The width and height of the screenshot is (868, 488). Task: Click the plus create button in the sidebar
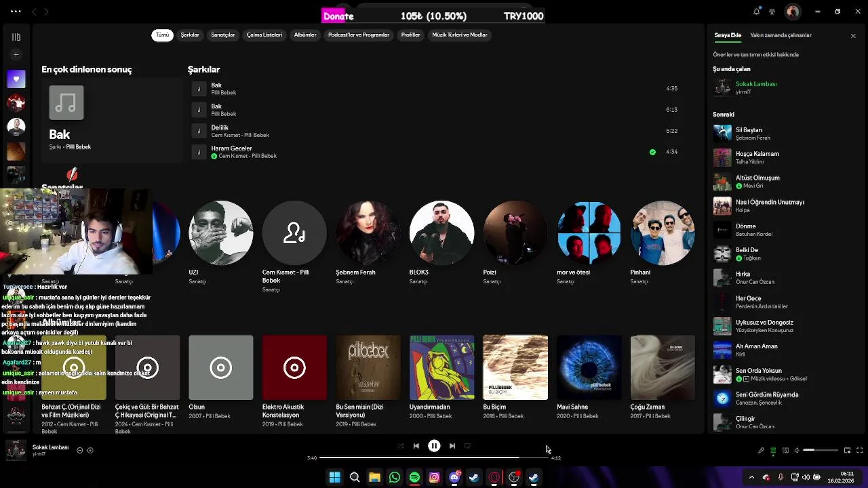click(x=16, y=55)
